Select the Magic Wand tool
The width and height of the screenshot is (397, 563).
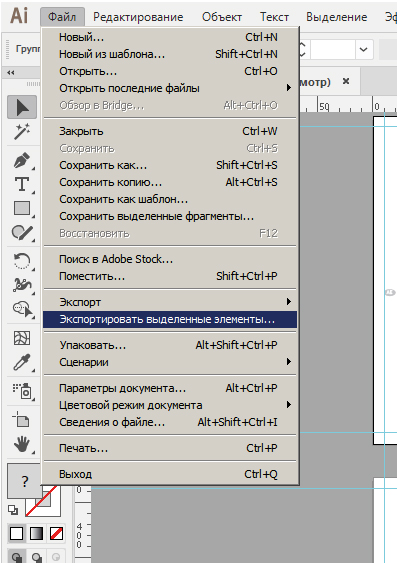pyautogui.click(x=22, y=132)
